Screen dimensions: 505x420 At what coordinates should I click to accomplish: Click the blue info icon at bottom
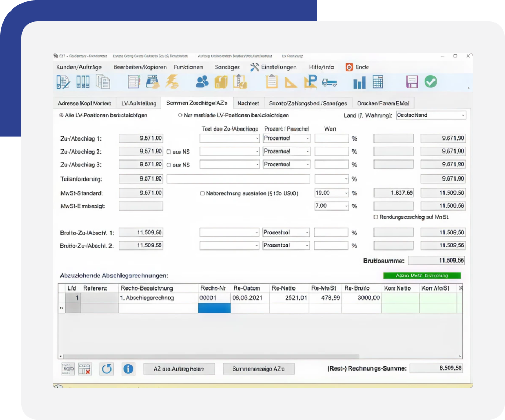click(127, 368)
